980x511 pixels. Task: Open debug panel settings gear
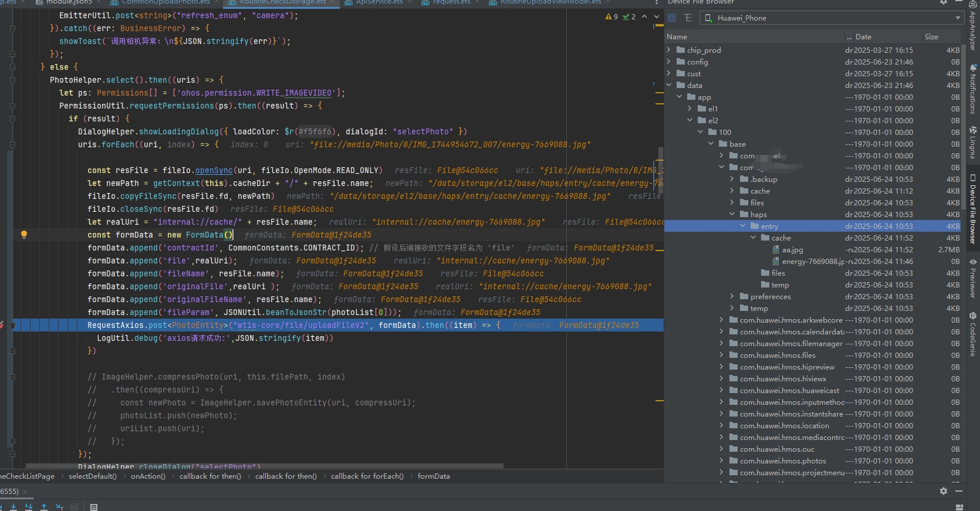[x=944, y=491]
